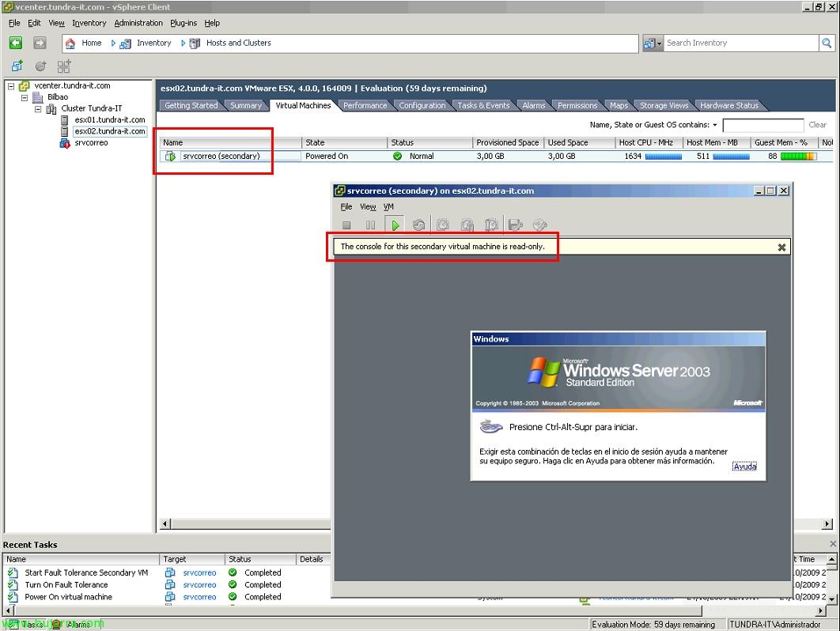
Task: Open the File menu of vSphere Client
Action: (14, 23)
